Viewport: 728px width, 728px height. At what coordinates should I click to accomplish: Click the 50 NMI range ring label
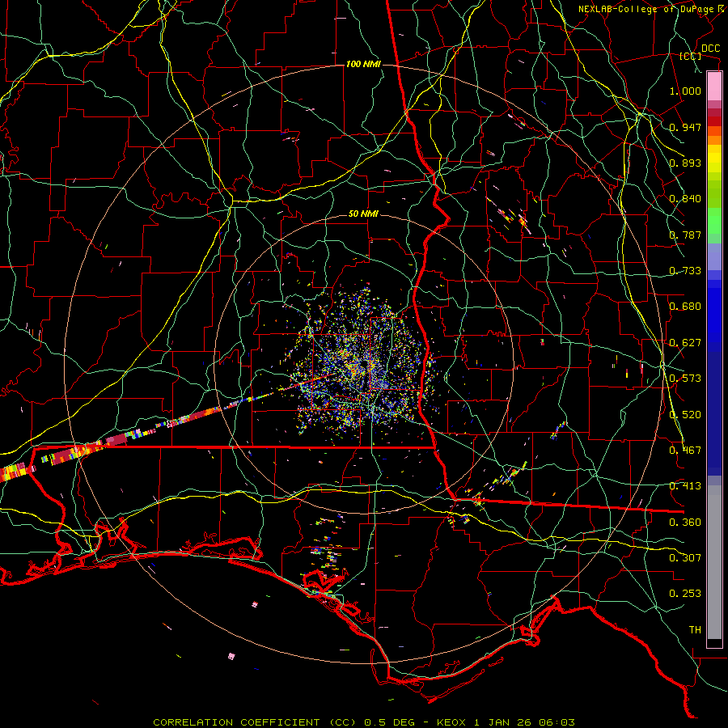(x=363, y=214)
